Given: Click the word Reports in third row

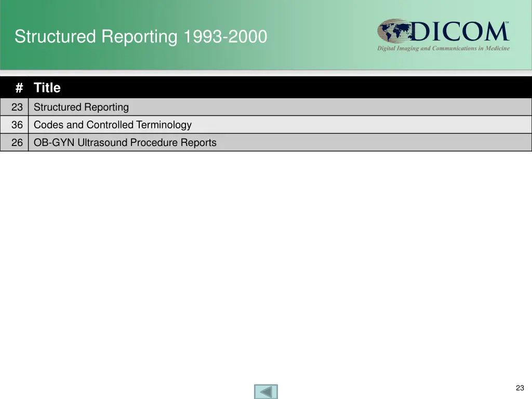Looking at the screenshot, I should click(x=198, y=143).
